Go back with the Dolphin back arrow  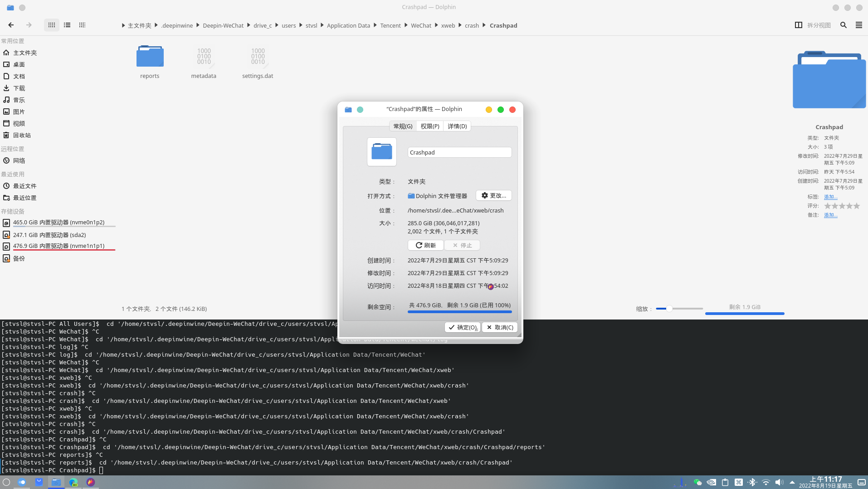pyautogui.click(x=11, y=25)
